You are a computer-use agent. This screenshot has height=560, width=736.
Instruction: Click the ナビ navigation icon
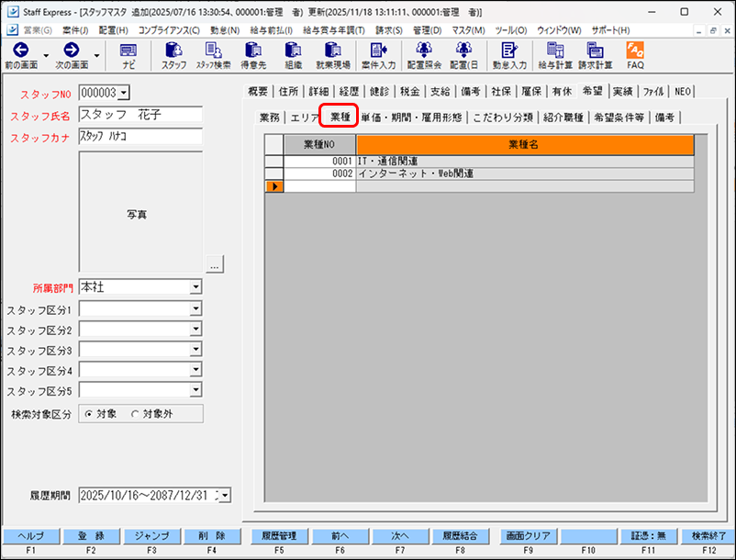tap(128, 55)
